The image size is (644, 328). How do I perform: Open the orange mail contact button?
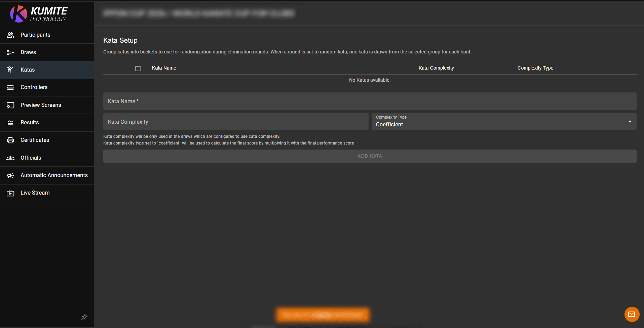[632, 315]
